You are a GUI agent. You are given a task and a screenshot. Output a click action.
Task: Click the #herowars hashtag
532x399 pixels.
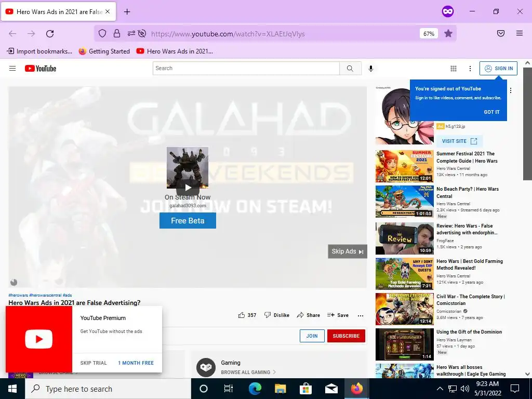[x=18, y=295]
